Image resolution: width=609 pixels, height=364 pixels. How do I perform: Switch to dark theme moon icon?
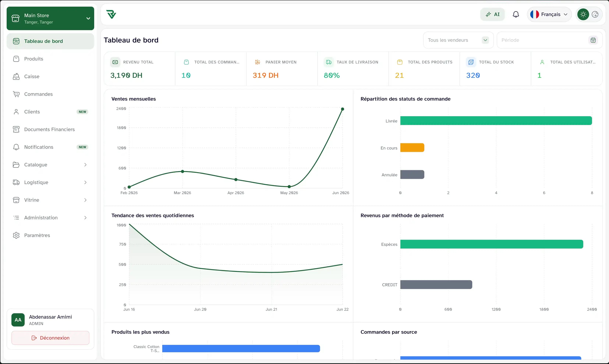[x=595, y=14]
